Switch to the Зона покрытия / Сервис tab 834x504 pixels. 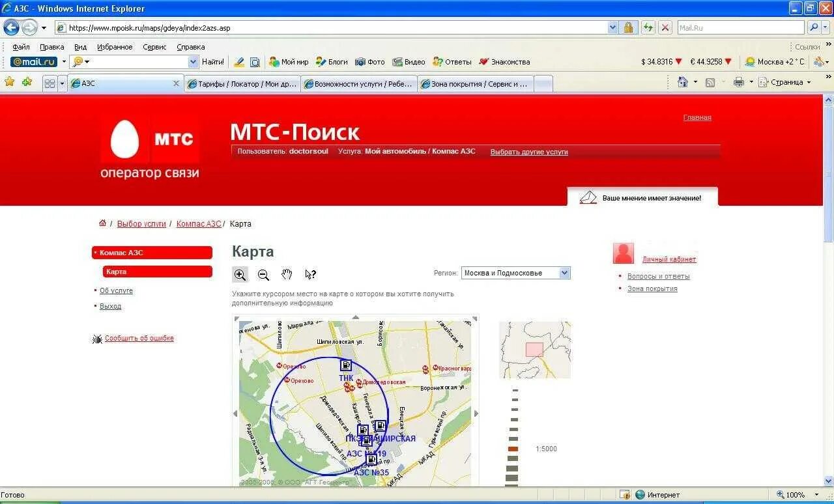click(476, 83)
